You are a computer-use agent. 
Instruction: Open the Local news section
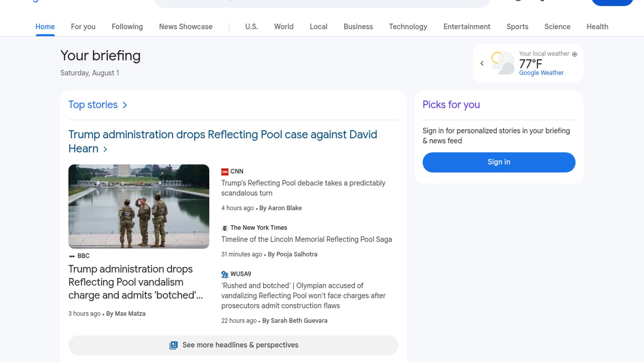click(x=318, y=26)
